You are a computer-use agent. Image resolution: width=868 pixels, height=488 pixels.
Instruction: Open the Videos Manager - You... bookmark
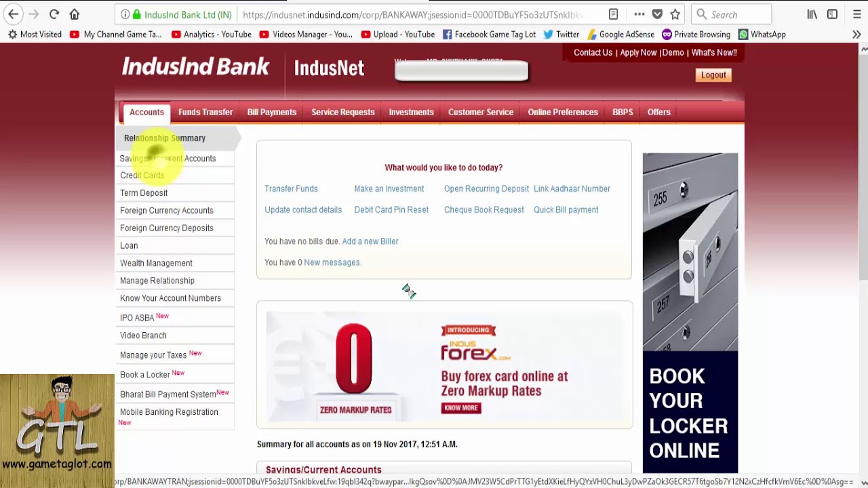point(306,34)
